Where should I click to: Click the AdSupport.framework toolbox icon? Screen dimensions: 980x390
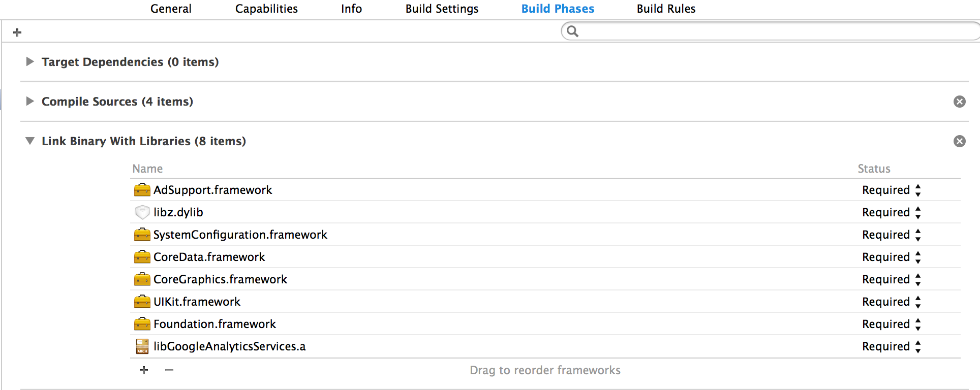click(142, 190)
